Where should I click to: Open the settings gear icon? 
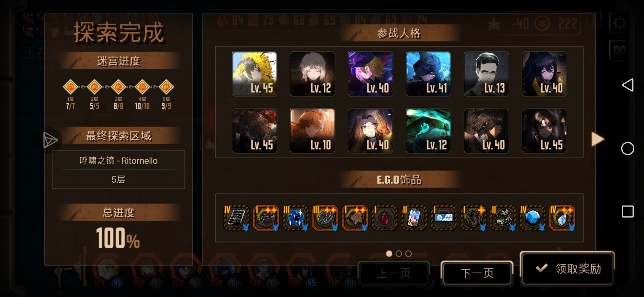(x=620, y=23)
